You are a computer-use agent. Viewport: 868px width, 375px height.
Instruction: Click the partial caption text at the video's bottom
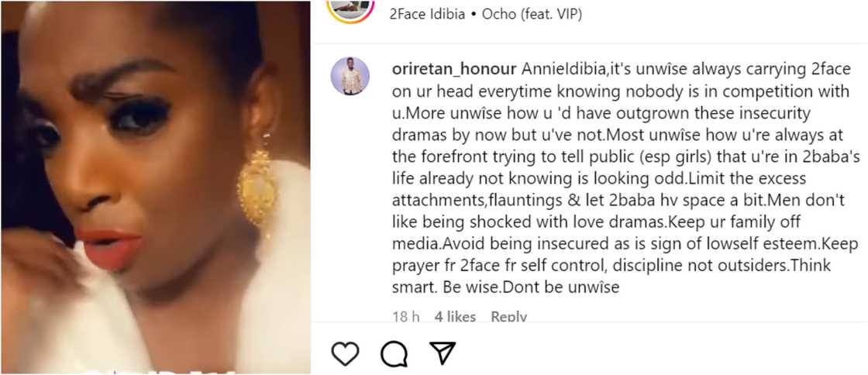point(155,367)
